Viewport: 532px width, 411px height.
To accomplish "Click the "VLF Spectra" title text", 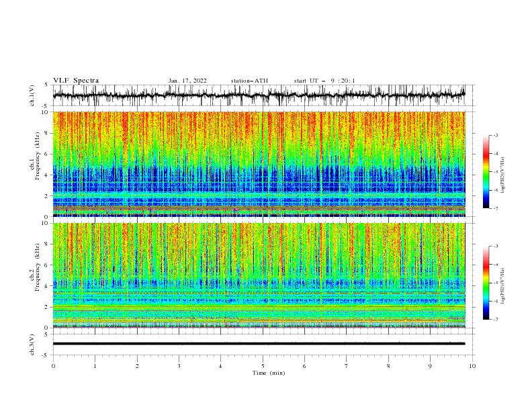I will click(76, 81).
